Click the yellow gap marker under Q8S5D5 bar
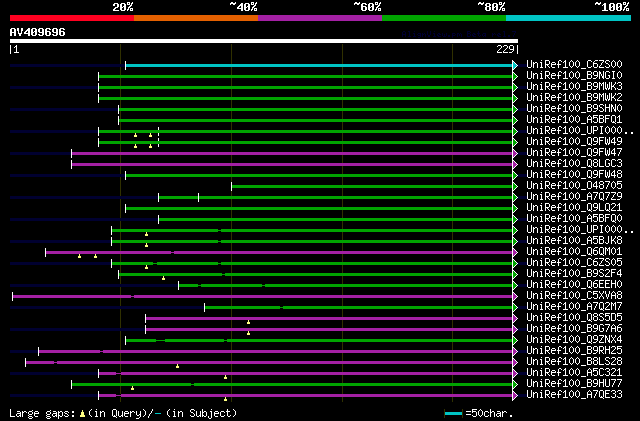 pyautogui.click(x=249, y=323)
